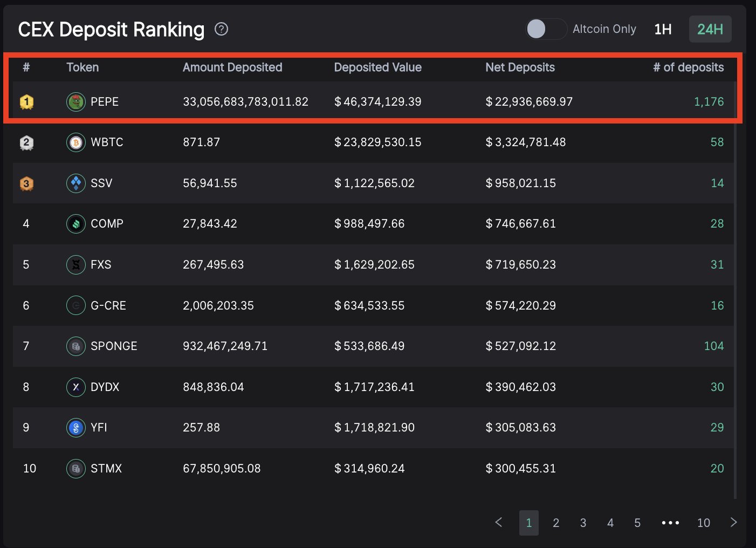Click WBTC deposit count 58
The width and height of the screenshot is (756, 548).
click(x=717, y=142)
